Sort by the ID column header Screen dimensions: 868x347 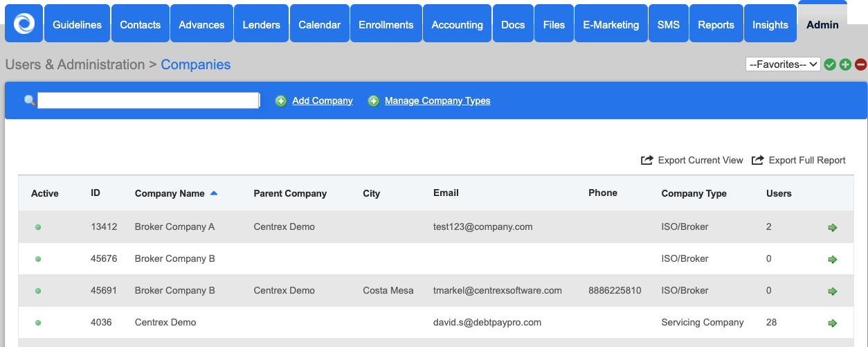[96, 193]
